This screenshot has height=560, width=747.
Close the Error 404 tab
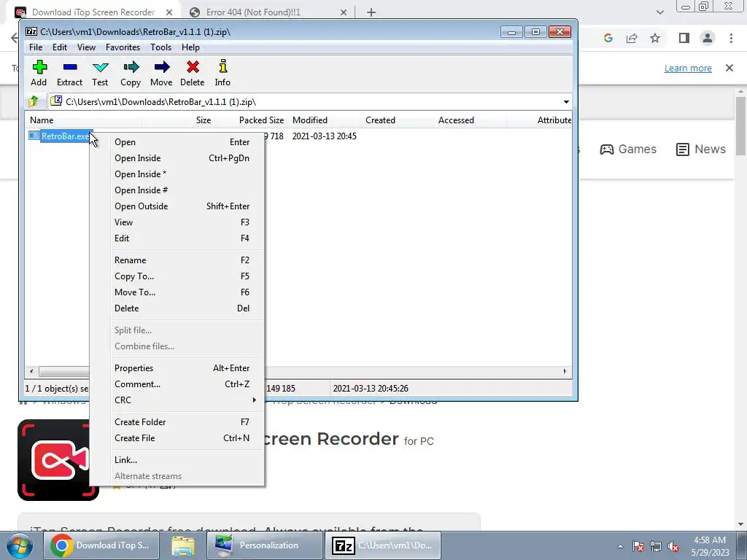[344, 12]
